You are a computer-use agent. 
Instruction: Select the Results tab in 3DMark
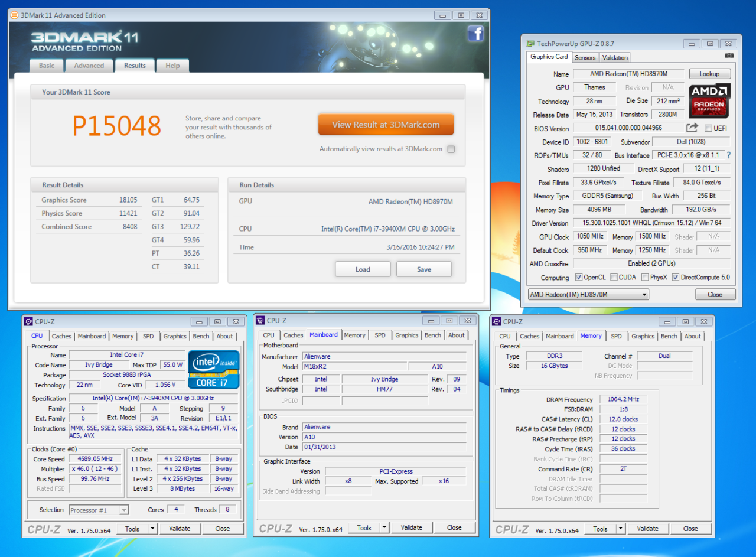[x=135, y=66]
